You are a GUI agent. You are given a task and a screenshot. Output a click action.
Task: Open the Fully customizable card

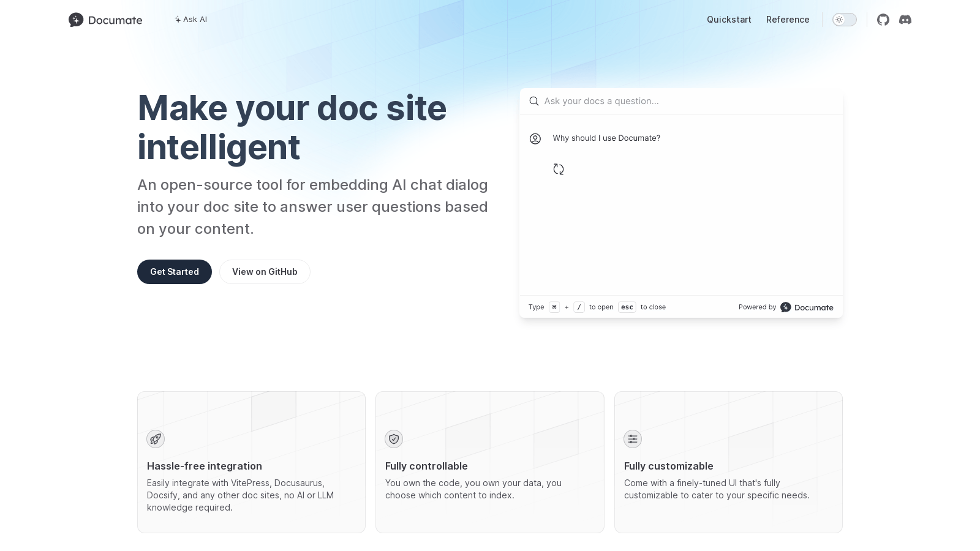pyautogui.click(x=728, y=462)
